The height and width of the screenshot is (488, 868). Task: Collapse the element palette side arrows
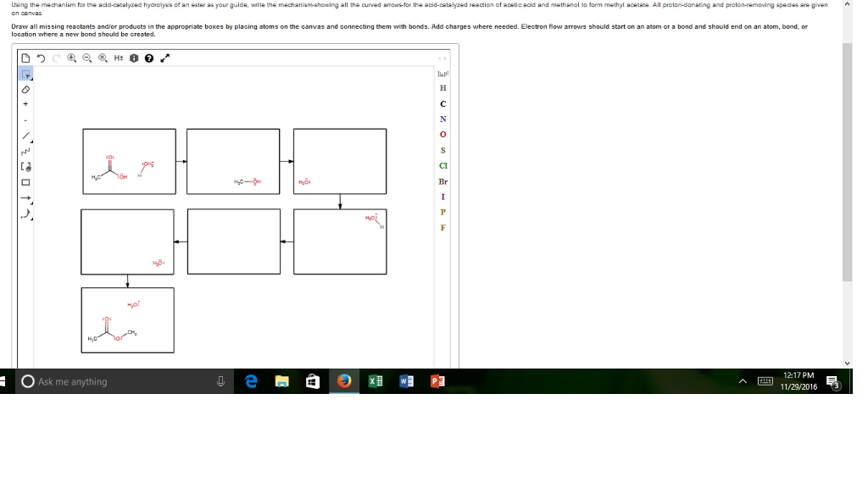(x=442, y=58)
